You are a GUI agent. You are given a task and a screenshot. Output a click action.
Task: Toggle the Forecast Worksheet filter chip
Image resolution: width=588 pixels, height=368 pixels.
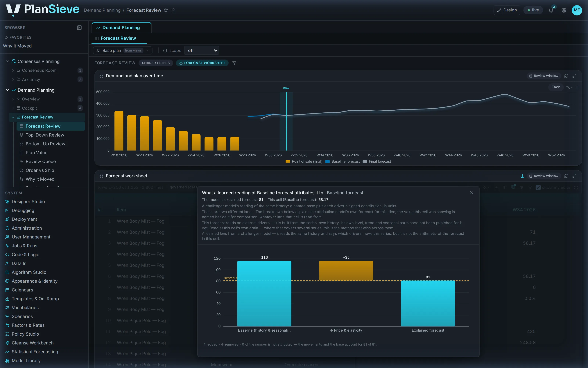(202, 63)
